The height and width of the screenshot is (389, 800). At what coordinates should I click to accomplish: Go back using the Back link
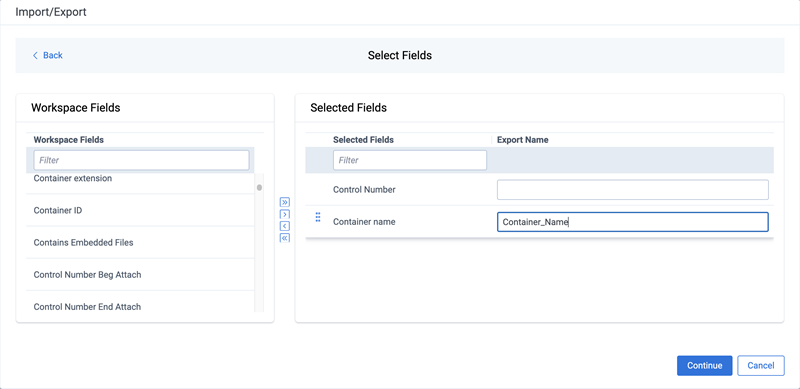point(47,55)
